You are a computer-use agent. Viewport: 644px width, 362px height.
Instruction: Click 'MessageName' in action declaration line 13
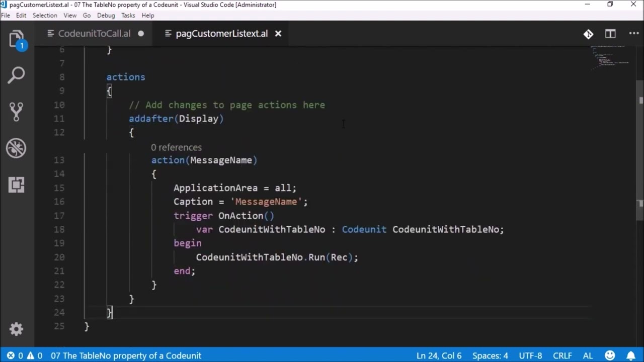[221, 160]
